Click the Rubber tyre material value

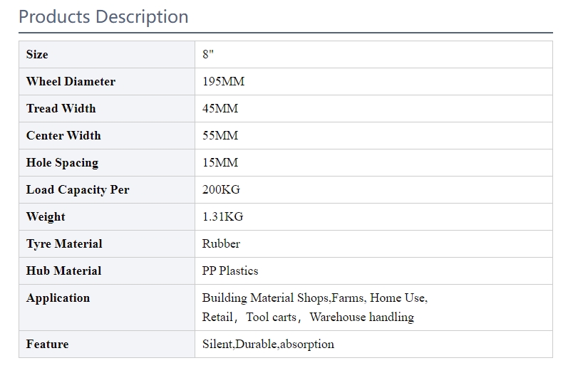pos(221,243)
